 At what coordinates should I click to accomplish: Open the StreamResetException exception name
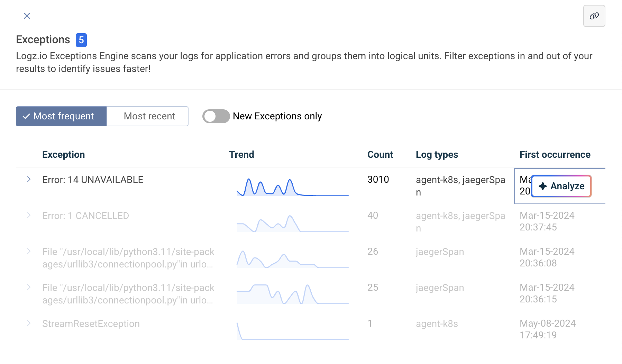point(91,324)
